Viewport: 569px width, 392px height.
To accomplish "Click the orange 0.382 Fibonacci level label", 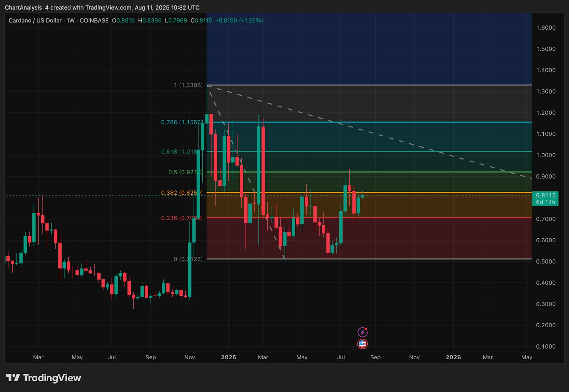I will pos(182,193).
